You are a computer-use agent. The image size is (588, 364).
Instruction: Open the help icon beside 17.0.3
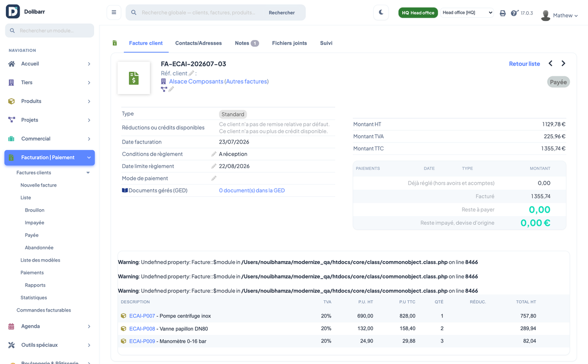(x=514, y=13)
